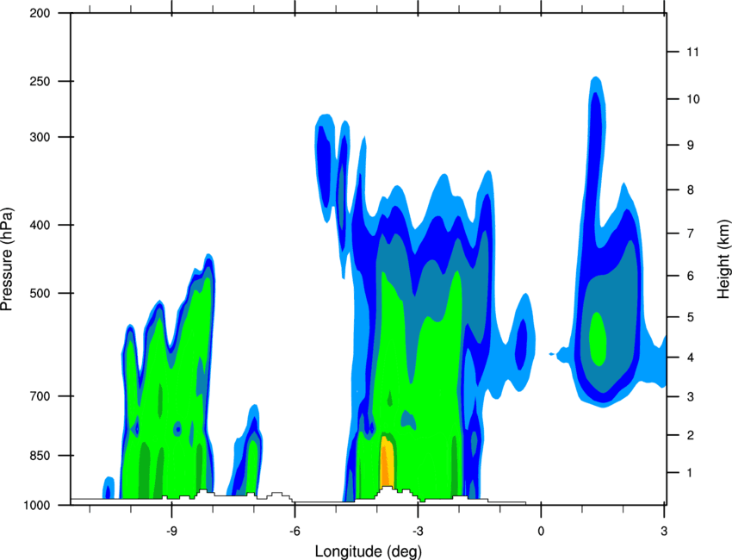This screenshot has height=560, width=732.
Task: Click the -6 longitude tick label
Action: pos(295,532)
